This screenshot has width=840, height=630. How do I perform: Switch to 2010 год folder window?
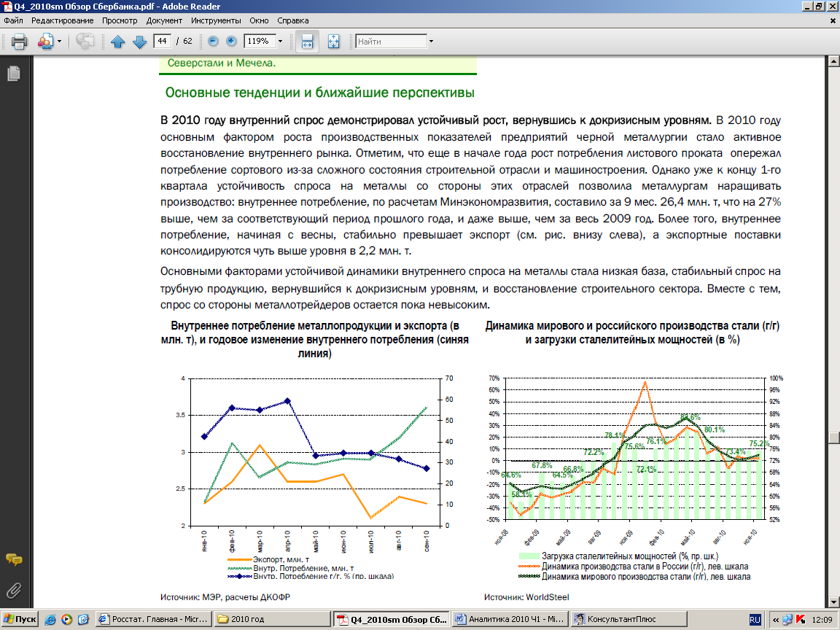273,619
